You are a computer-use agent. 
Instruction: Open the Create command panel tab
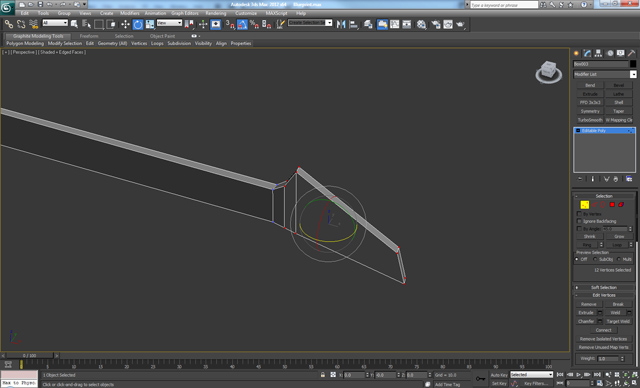576,53
